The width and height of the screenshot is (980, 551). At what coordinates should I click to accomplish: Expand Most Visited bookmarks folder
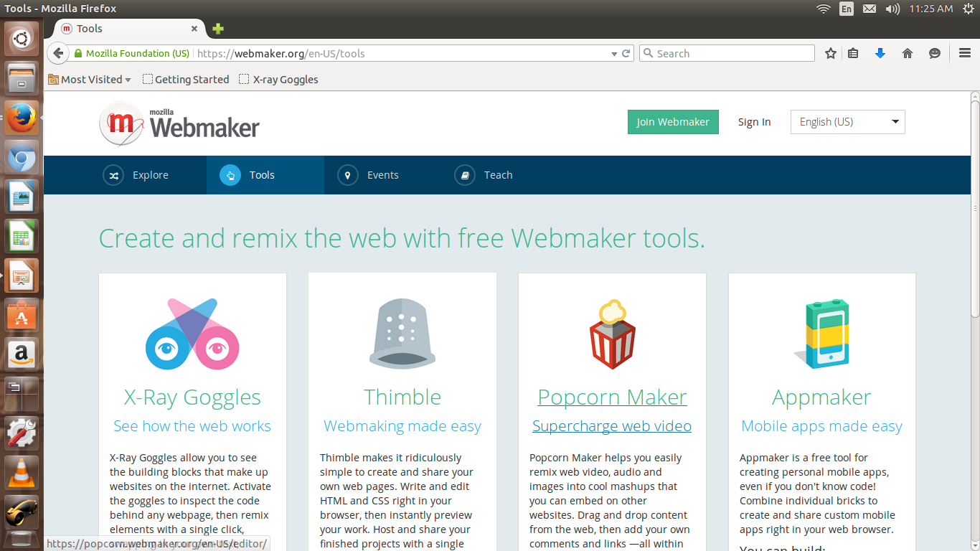click(x=90, y=80)
